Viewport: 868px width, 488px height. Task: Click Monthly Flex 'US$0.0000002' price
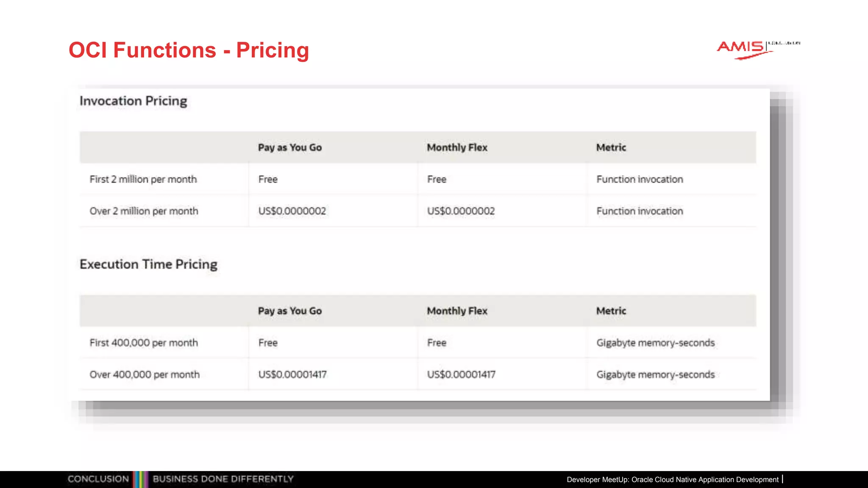(461, 211)
